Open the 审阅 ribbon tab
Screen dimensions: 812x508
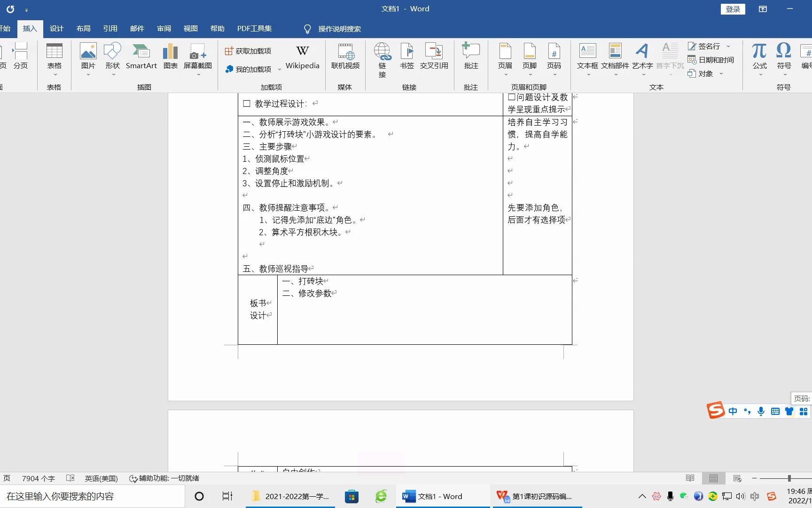[x=164, y=28]
